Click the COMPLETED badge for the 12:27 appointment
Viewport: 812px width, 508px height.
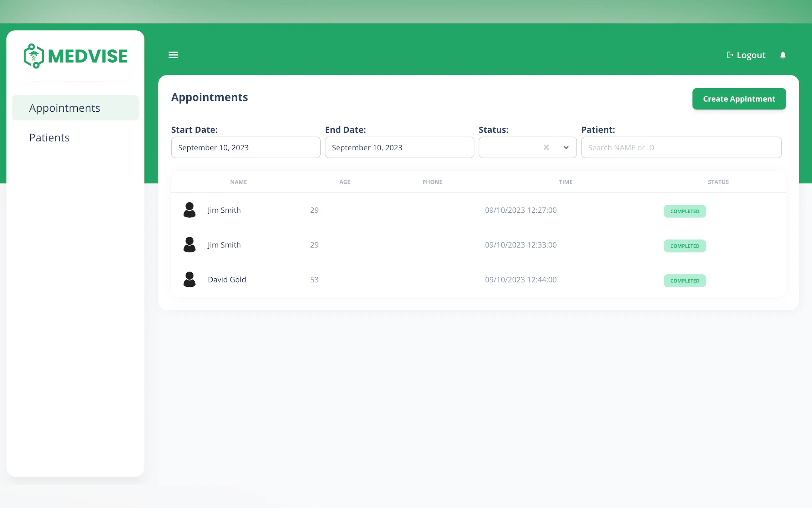684,211
